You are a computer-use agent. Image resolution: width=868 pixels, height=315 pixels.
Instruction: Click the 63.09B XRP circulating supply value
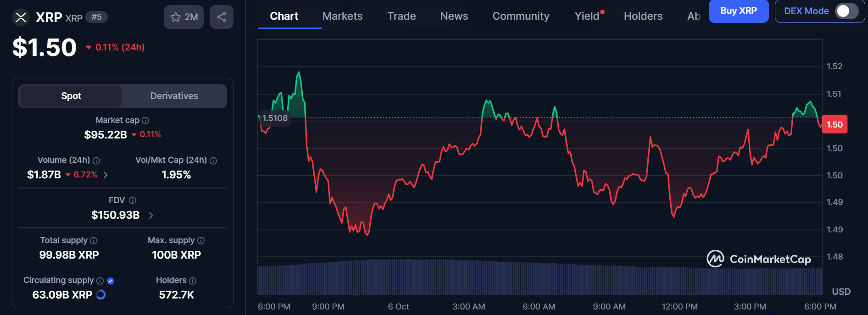tap(62, 295)
